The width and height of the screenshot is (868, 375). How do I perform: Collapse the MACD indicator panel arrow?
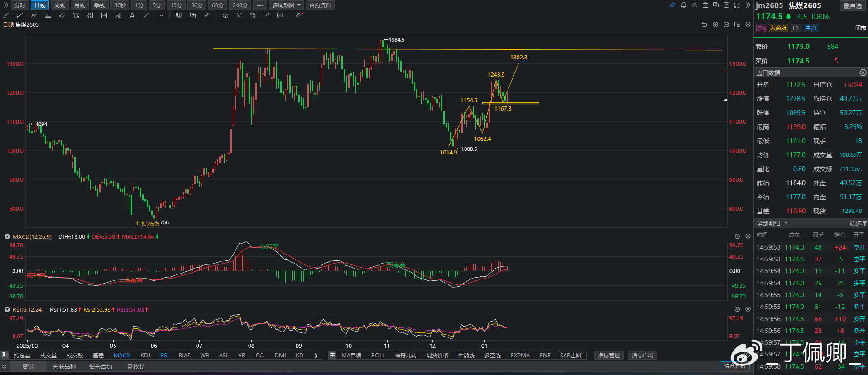click(7, 236)
